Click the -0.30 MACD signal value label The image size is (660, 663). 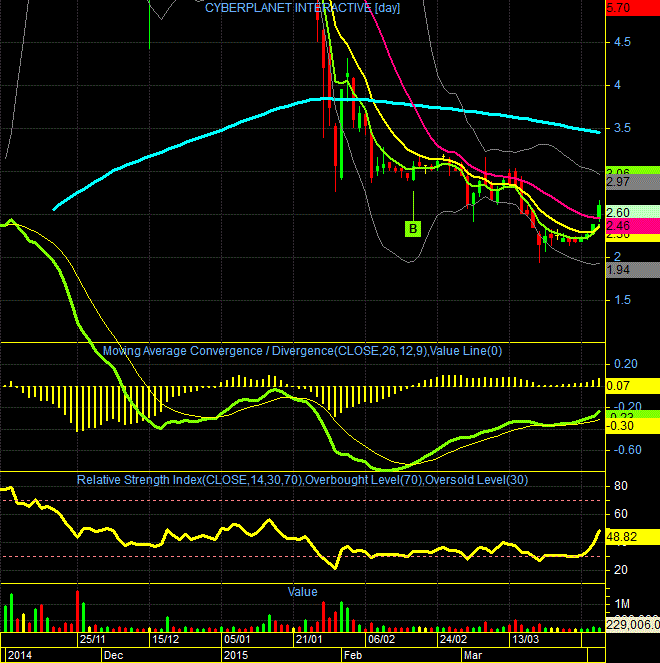[633, 426]
